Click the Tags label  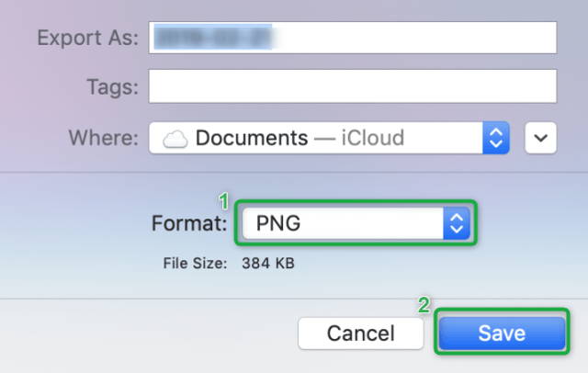pos(112,87)
